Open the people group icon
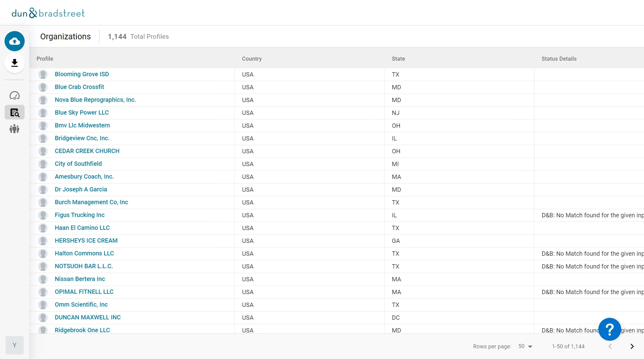The width and height of the screenshot is (644, 359). tap(15, 129)
